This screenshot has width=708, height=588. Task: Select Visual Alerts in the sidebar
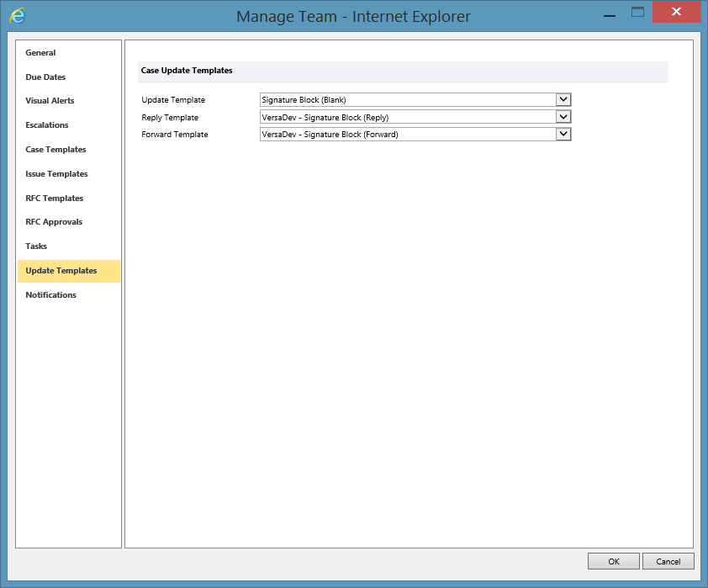coord(50,101)
